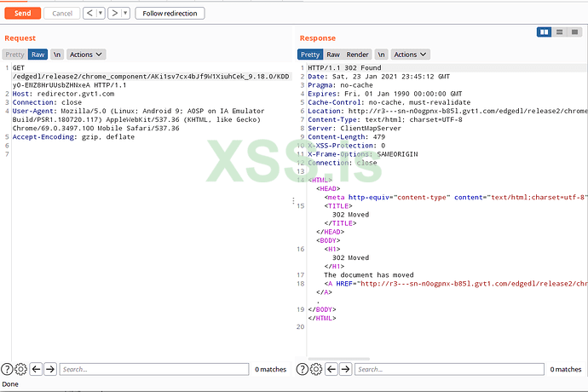
Task: Toggle \n non-printable characters in Response
Action: coord(382,55)
